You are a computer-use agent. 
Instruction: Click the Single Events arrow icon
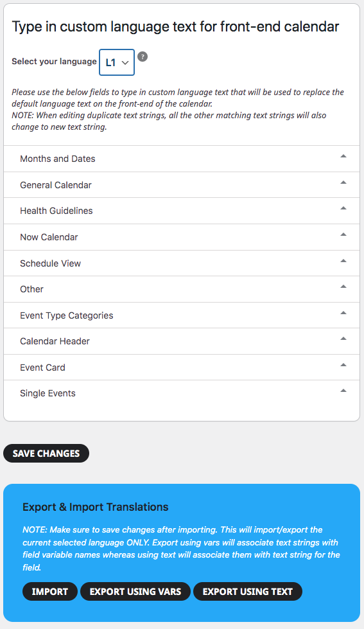coord(343,391)
